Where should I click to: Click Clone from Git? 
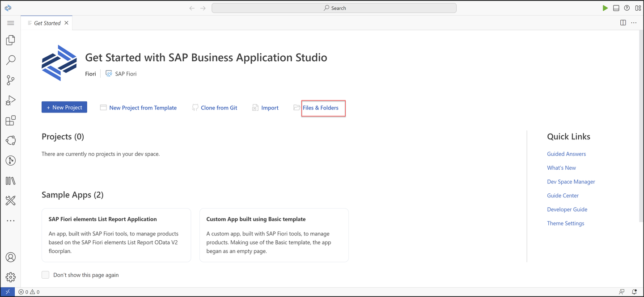click(215, 108)
